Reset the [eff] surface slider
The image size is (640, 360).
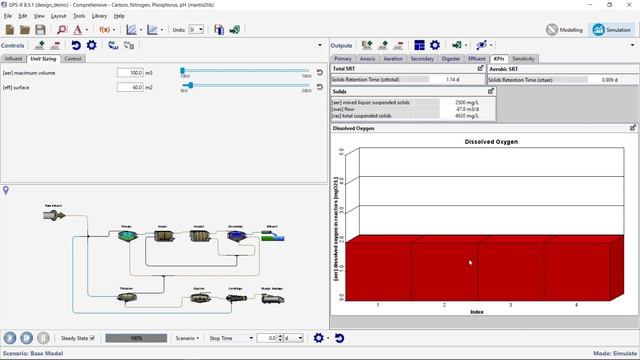320,87
